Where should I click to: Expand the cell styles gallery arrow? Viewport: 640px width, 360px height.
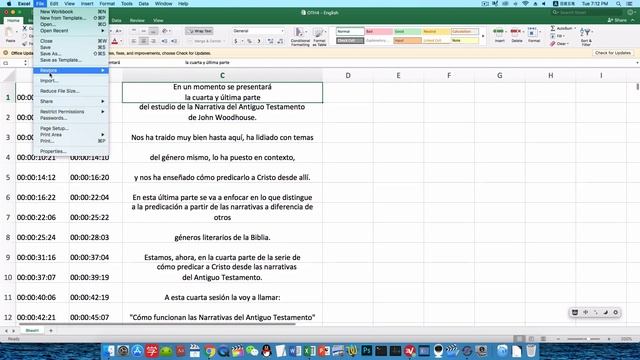click(483, 36)
